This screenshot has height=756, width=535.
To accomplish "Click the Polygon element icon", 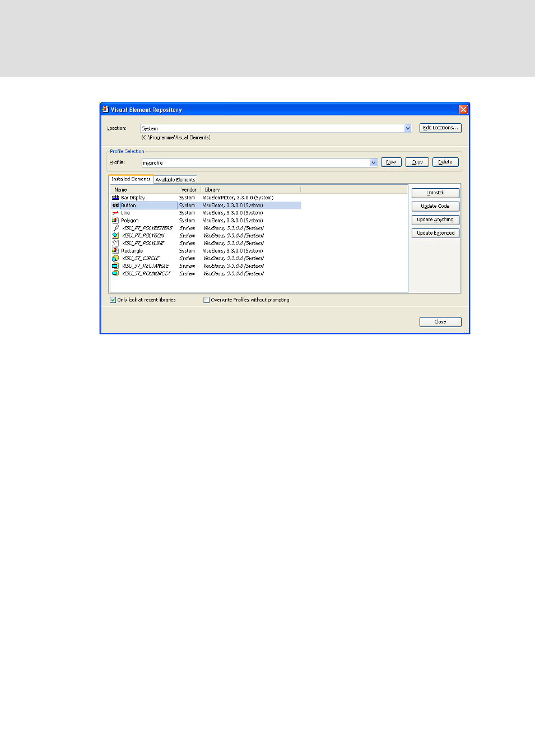I will [115, 221].
